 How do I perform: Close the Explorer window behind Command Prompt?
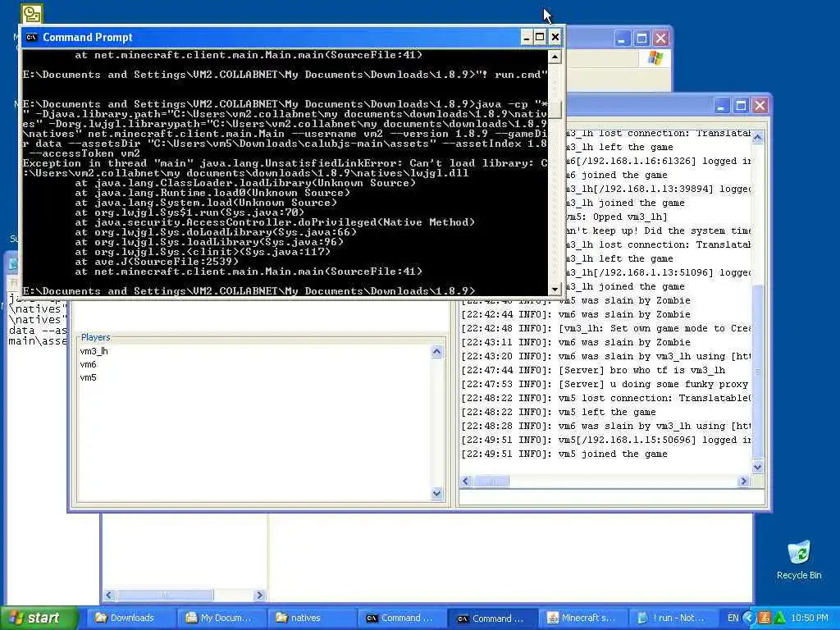[x=660, y=39]
